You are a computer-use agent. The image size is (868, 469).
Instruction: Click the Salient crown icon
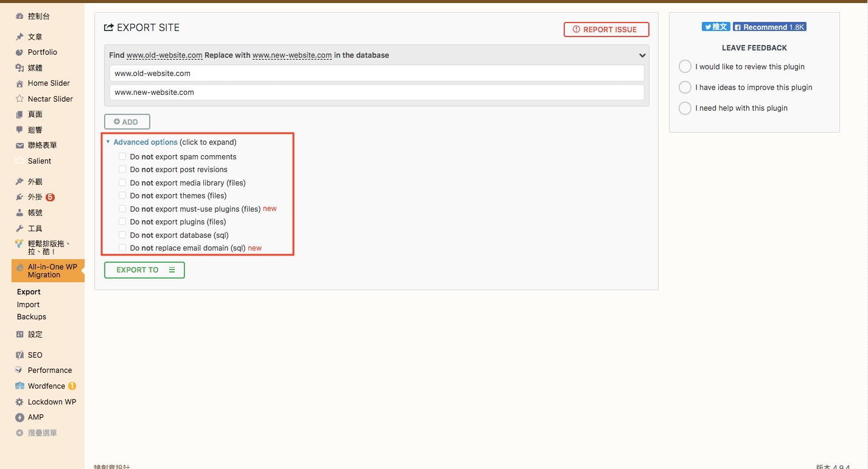[19, 161]
